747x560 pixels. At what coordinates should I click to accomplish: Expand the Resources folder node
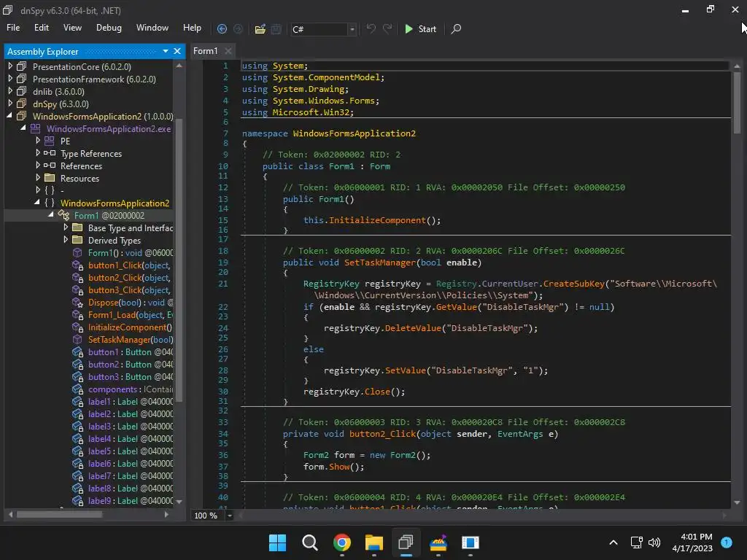[x=38, y=178]
